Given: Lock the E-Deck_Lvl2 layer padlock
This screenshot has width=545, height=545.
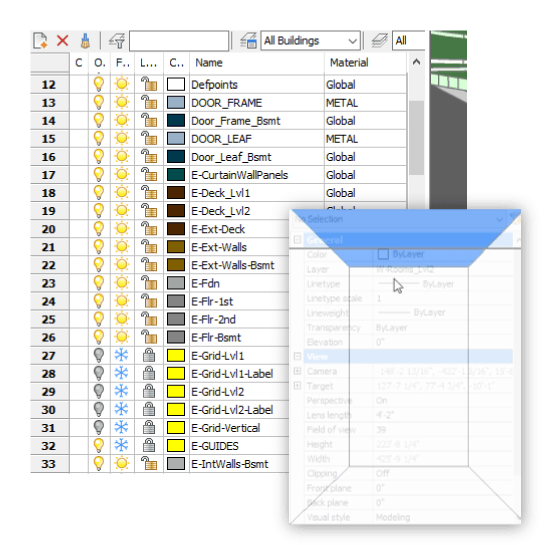Looking at the screenshot, I should (149, 211).
